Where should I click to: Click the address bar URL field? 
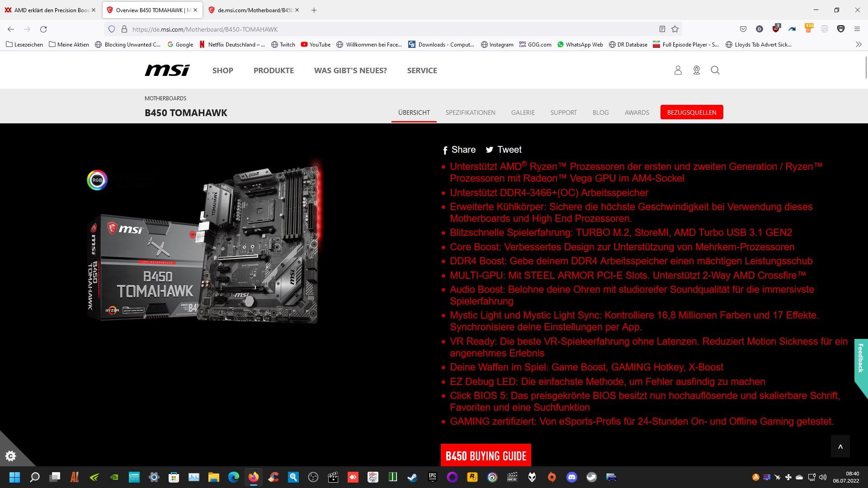tap(389, 29)
